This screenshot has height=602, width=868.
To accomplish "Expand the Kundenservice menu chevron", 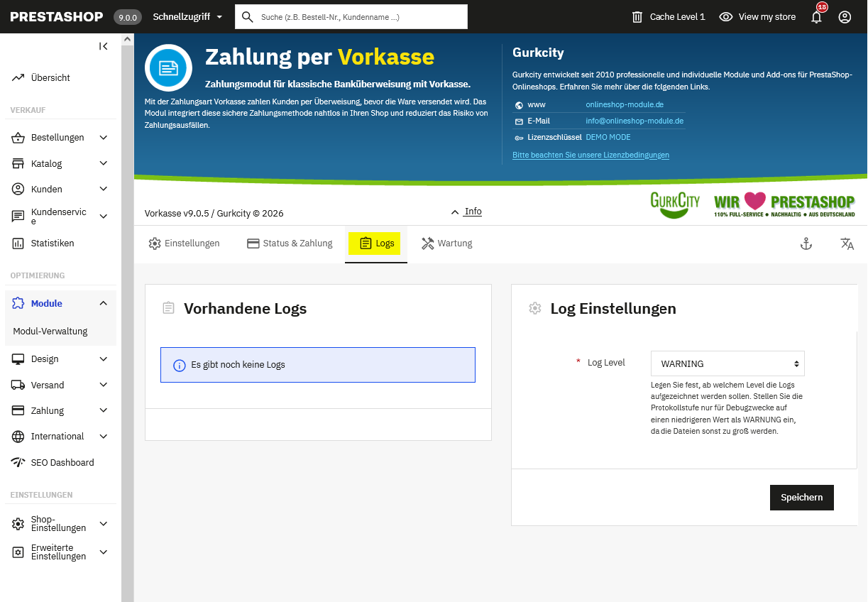I will tap(104, 216).
